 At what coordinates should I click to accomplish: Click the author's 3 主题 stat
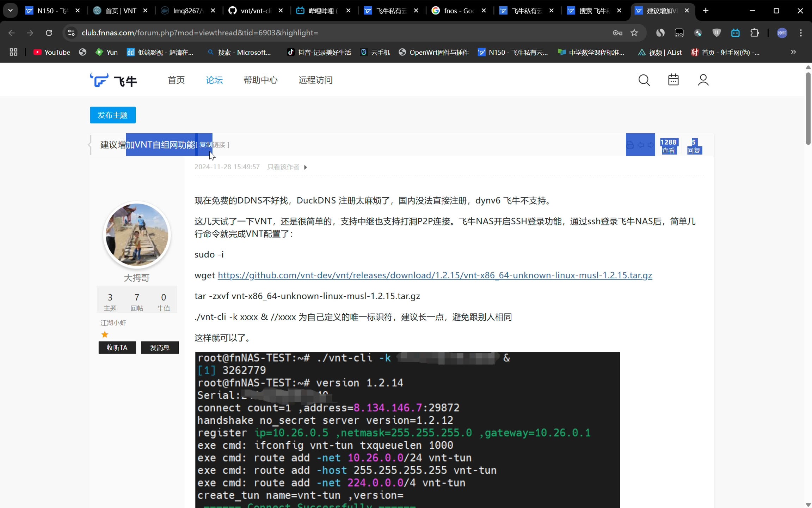[x=110, y=302]
